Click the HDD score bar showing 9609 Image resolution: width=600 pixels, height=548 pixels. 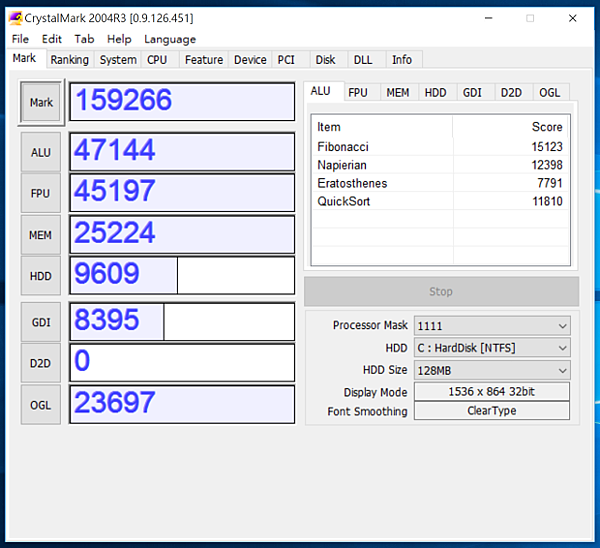182,276
